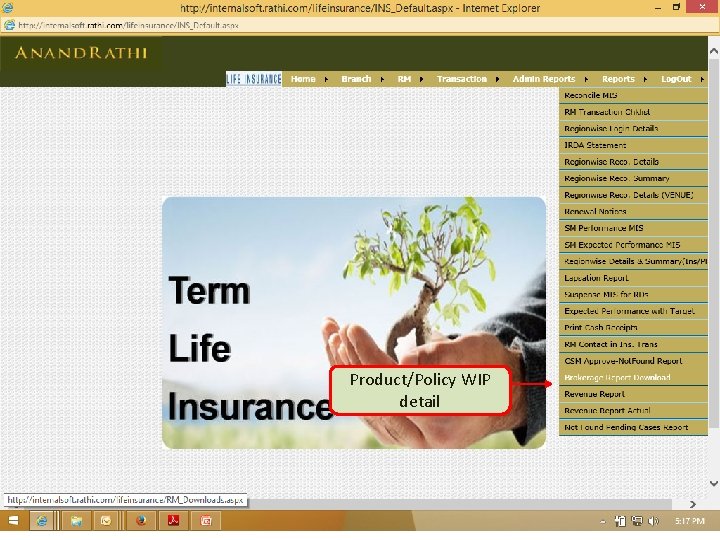The width and height of the screenshot is (720, 540).
Task: Select Regionwise Reco. Details
Action: [633, 162]
